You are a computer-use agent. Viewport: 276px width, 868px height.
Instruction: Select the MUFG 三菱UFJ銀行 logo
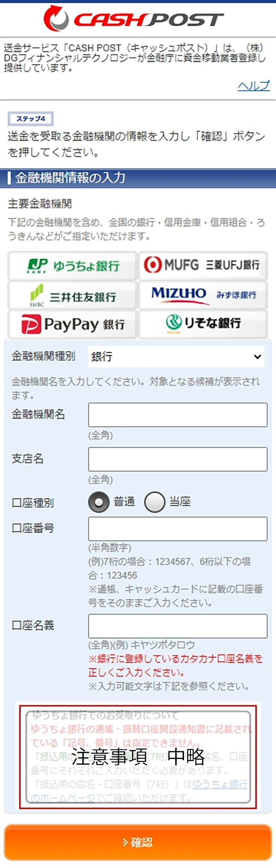click(x=203, y=265)
